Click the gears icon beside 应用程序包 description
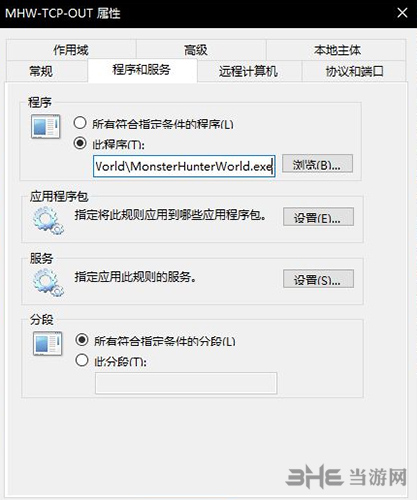The height and width of the screenshot is (500, 417). point(48,220)
